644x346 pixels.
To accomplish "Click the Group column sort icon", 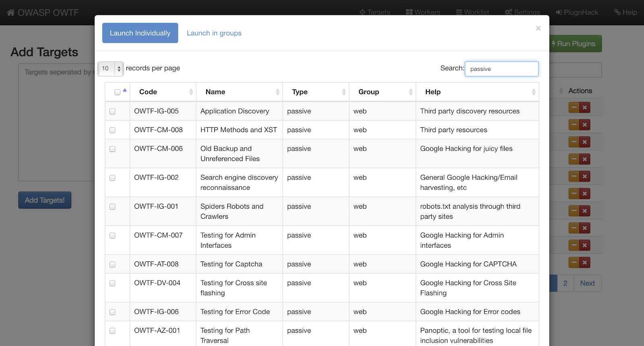I will coord(411,92).
